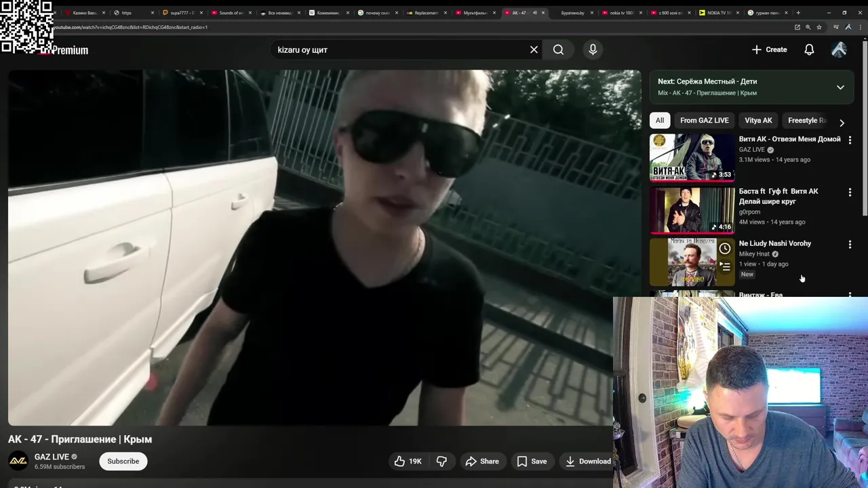Viewport: 868px width, 488px height.
Task: Click the open-in-app icon in address bar
Action: [x=797, y=27]
